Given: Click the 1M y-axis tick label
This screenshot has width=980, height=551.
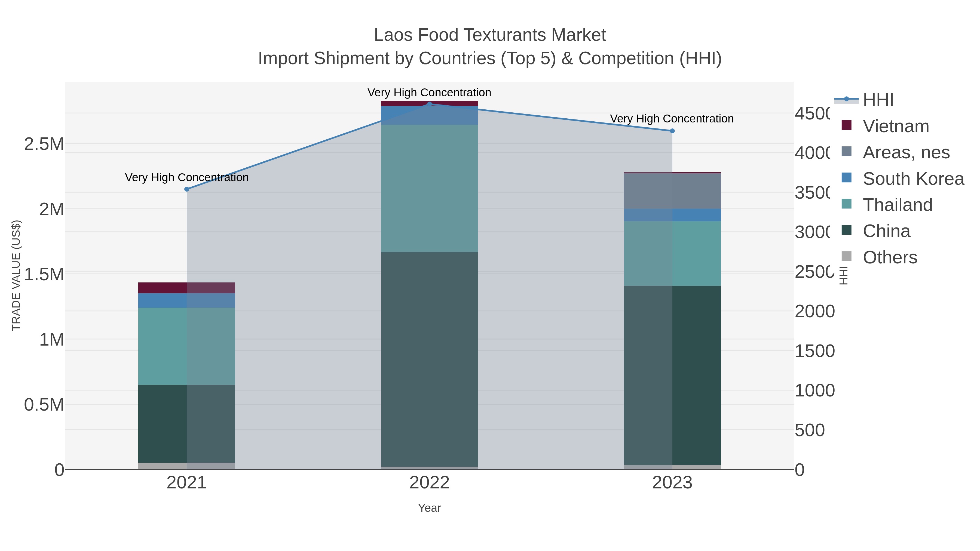Looking at the screenshot, I should point(52,340).
